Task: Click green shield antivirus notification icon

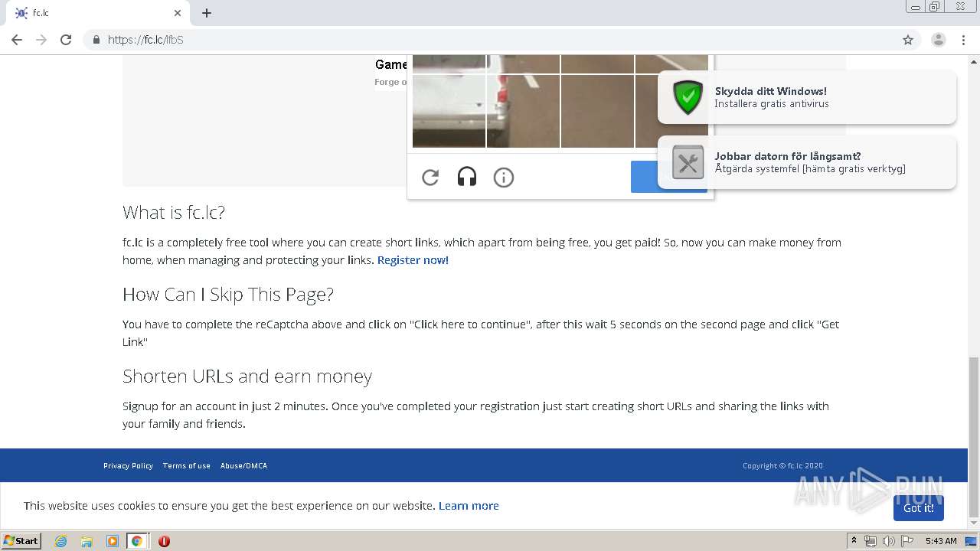Action: (688, 97)
